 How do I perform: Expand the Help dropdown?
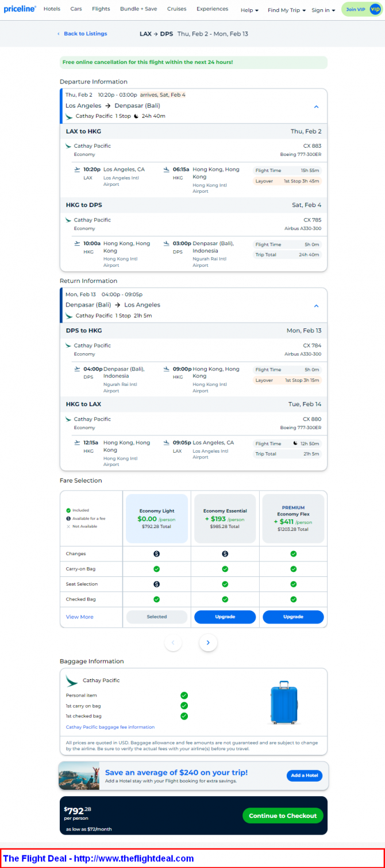(x=249, y=10)
